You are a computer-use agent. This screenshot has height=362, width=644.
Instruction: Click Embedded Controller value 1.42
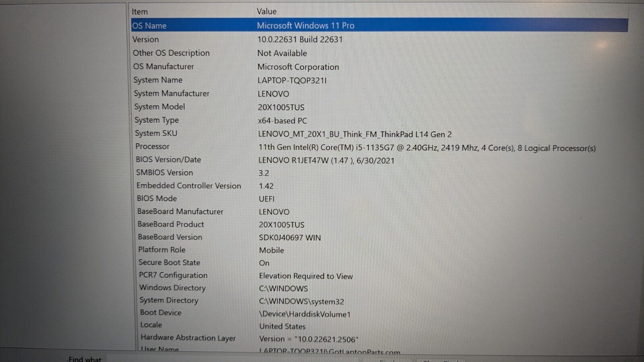[x=266, y=186]
